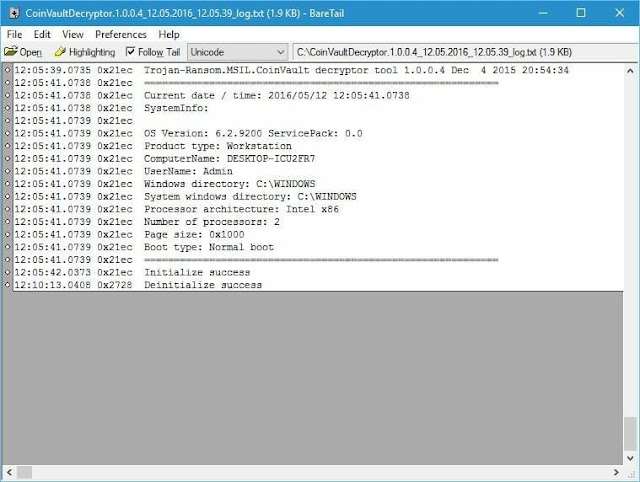Click the Highlighting marker icon
This screenshot has height=482, width=640.
click(x=60, y=51)
